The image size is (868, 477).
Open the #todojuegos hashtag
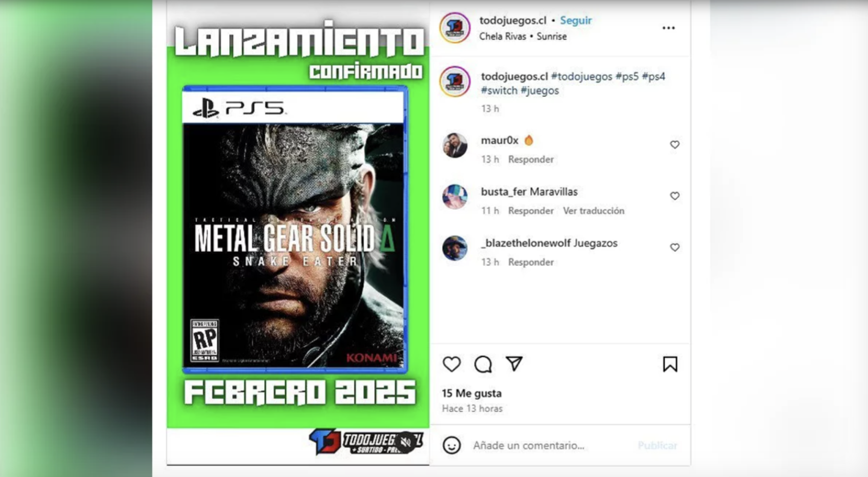[581, 76]
